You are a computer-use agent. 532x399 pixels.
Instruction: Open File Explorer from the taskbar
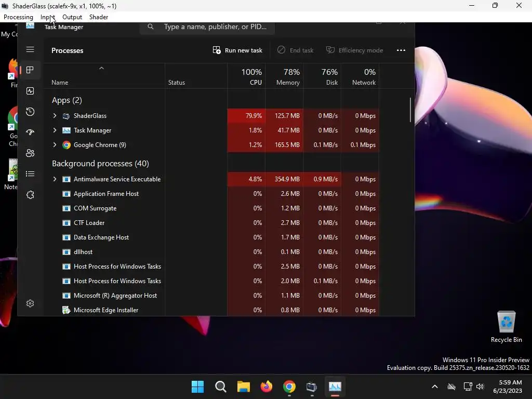pyautogui.click(x=243, y=387)
